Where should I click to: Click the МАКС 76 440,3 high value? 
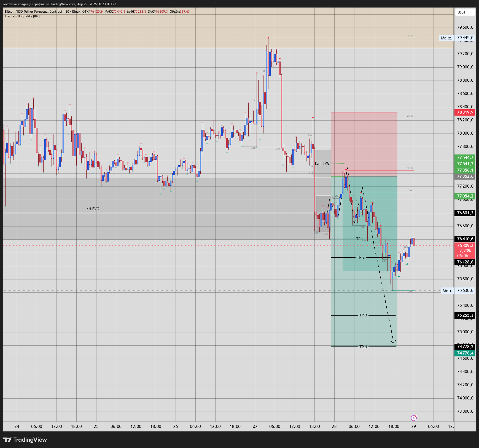click(115, 12)
